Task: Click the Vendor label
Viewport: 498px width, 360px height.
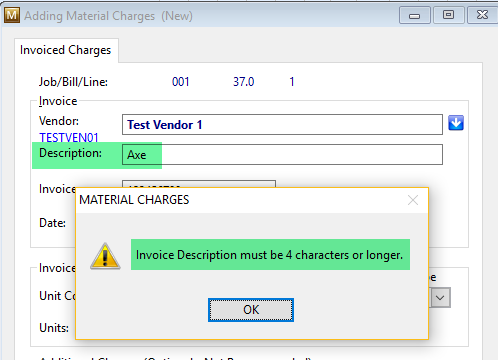Action: tap(59, 121)
